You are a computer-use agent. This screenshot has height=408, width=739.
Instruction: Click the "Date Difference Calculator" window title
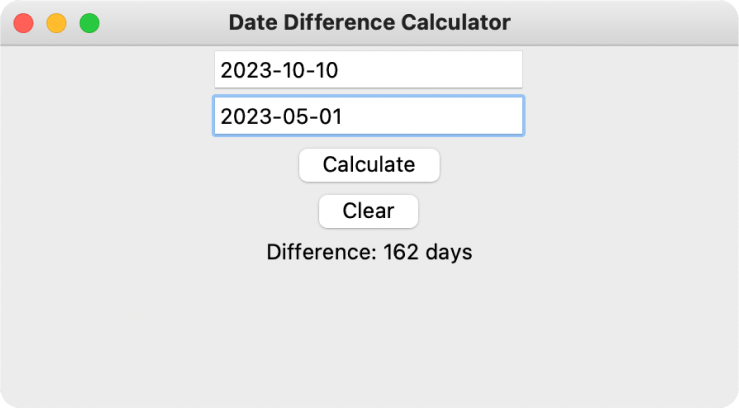tap(369, 22)
